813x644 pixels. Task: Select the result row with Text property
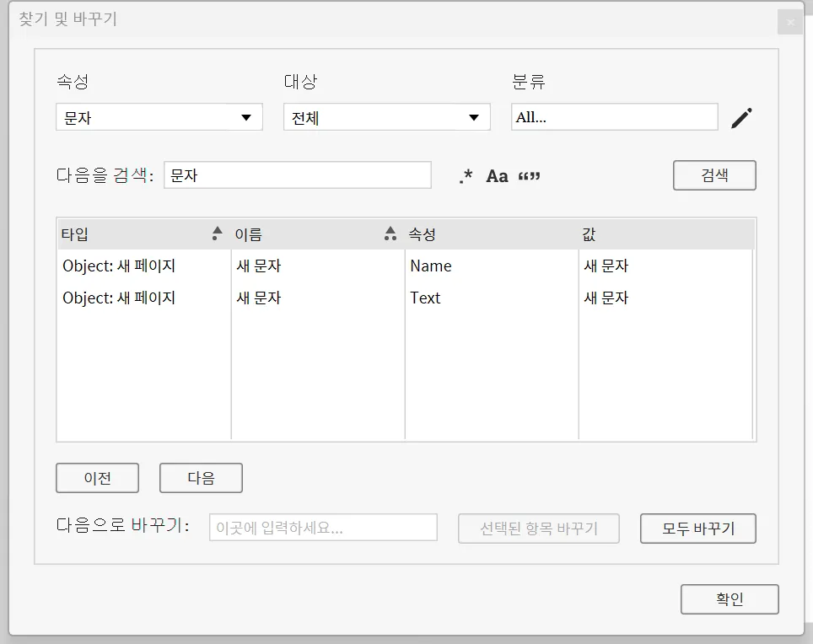tap(405, 298)
